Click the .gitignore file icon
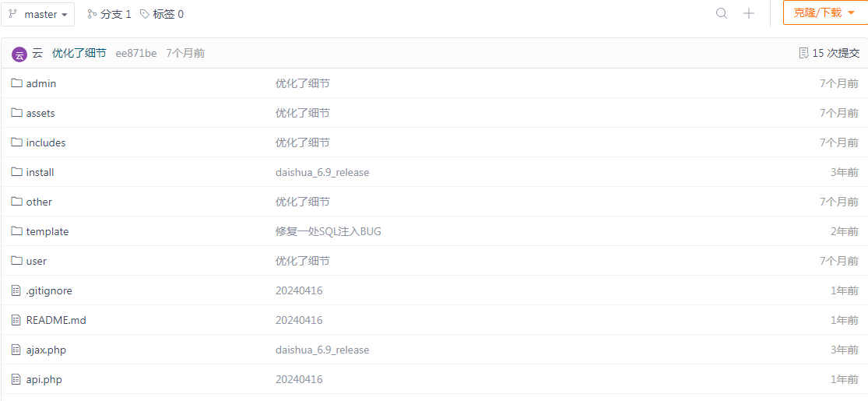The height and width of the screenshot is (401, 868). pos(16,290)
